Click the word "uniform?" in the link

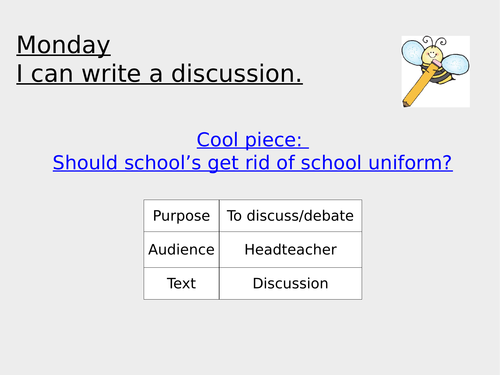[x=410, y=163]
